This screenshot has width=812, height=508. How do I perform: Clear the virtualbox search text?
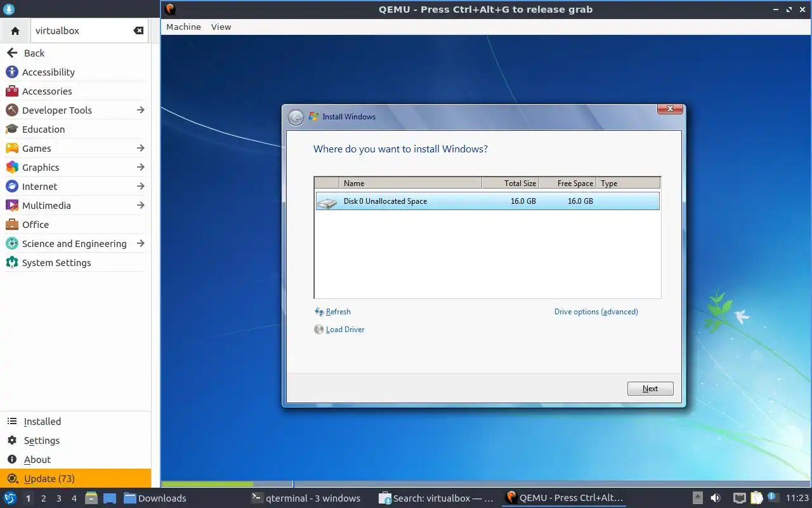click(138, 30)
